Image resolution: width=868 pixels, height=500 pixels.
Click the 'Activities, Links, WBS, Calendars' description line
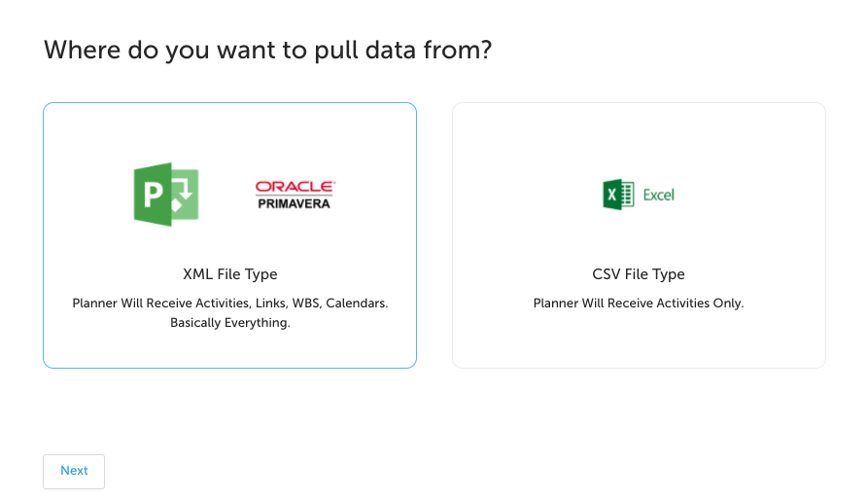point(230,304)
